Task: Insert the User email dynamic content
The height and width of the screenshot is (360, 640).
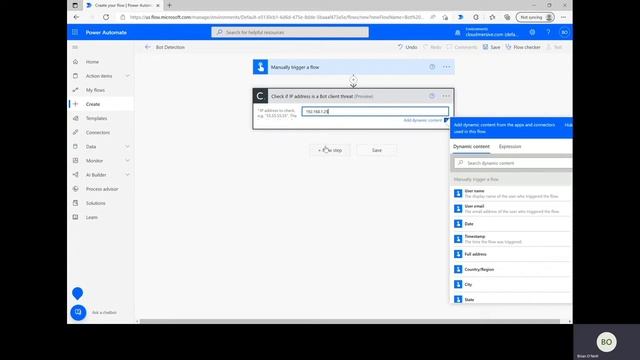Action: pyautogui.click(x=511, y=209)
